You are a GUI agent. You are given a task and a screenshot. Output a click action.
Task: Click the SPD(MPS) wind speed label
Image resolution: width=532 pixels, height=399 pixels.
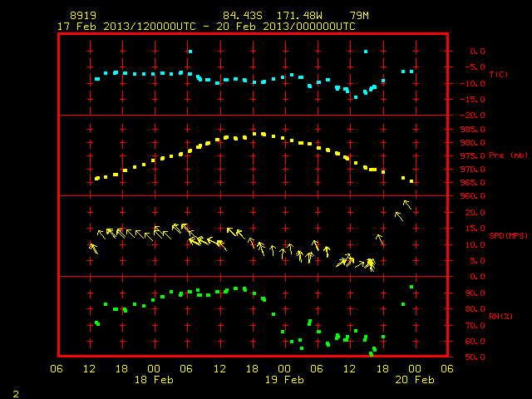point(508,235)
